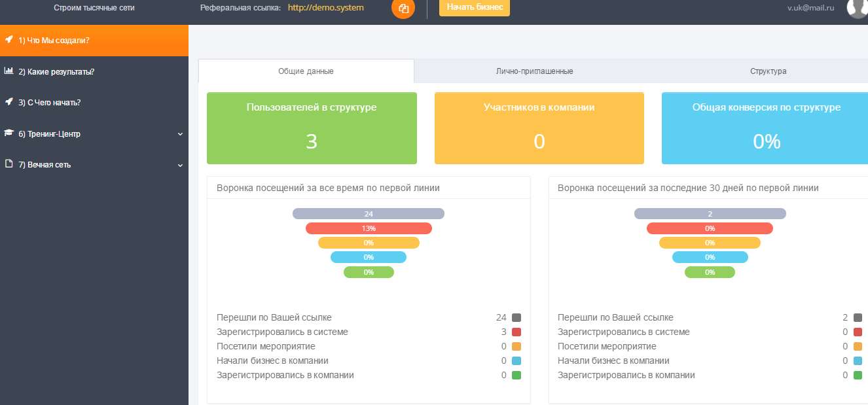The image size is (868, 405).
Task: Click heading 'Воронка посещений за последние 30 дней'
Action: click(x=688, y=188)
